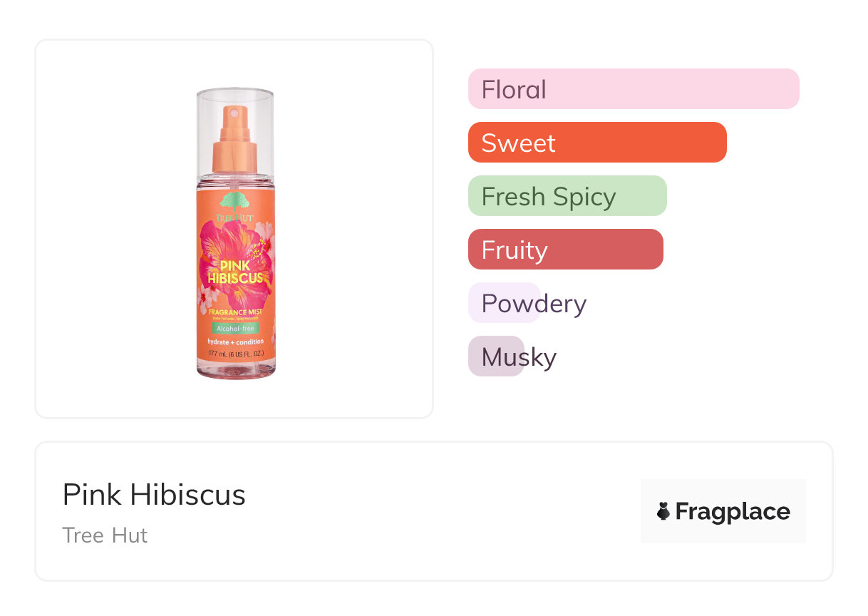Click the green Alcohol-free badge on bottle

[x=235, y=328]
